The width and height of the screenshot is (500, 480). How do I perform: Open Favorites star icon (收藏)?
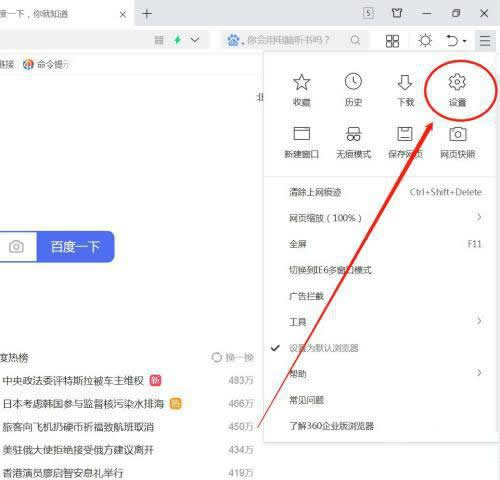[302, 90]
